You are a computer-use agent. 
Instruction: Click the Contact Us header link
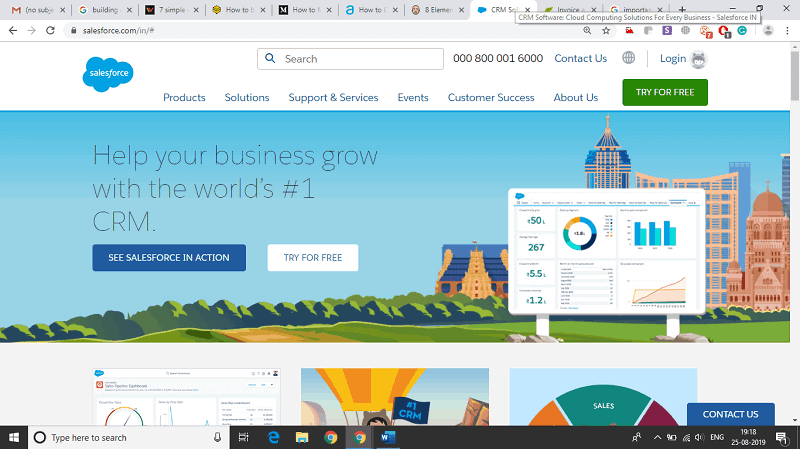click(581, 59)
